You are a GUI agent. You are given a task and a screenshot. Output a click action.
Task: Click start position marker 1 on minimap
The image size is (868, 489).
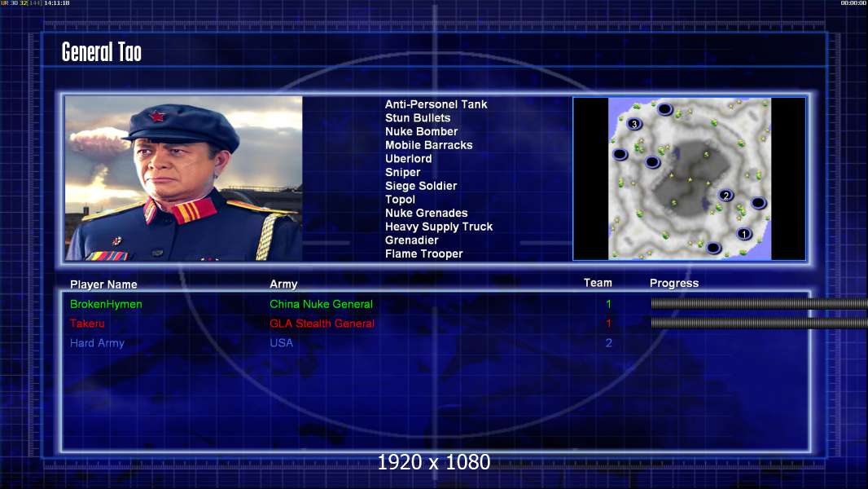click(743, 234)
